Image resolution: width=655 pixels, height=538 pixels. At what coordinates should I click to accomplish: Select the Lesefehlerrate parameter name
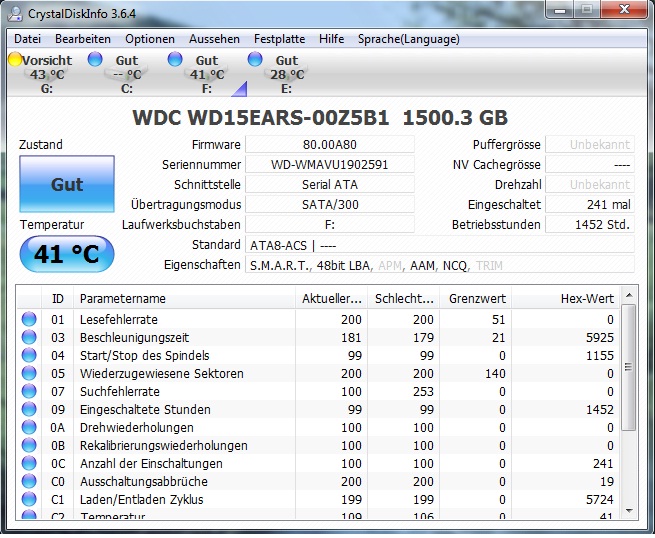[x=119, y=320]
